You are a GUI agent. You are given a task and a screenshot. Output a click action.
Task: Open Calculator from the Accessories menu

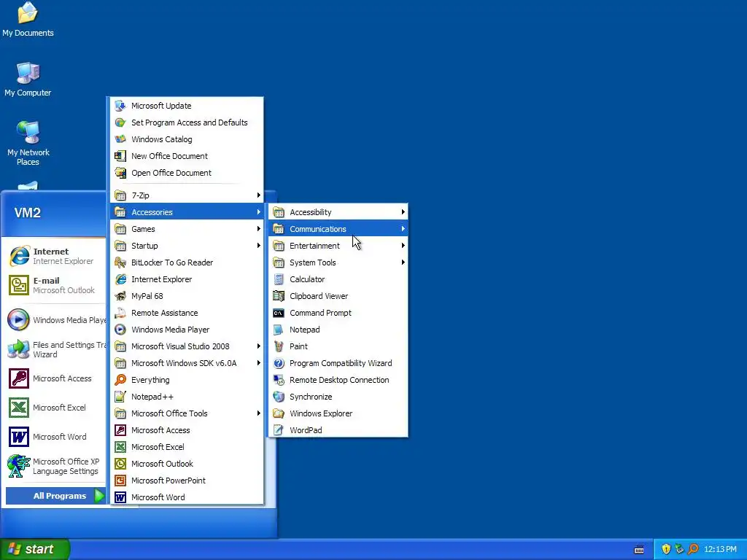point(338,279)
